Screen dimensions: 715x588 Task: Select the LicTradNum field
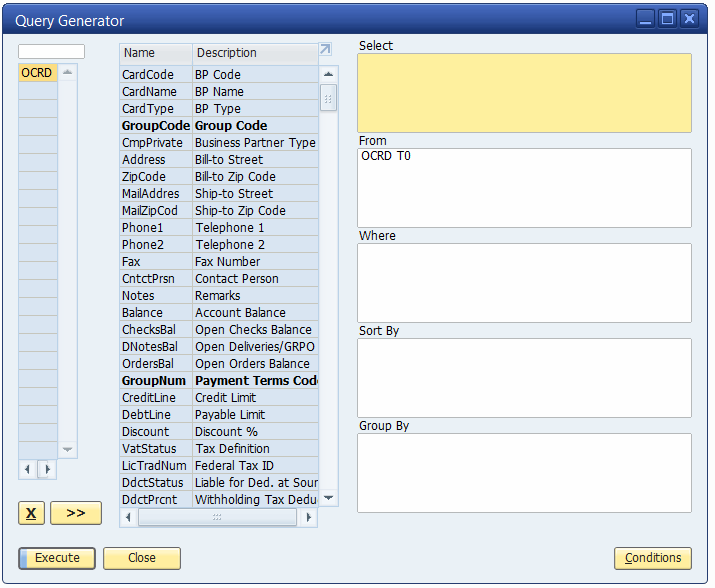156,465
